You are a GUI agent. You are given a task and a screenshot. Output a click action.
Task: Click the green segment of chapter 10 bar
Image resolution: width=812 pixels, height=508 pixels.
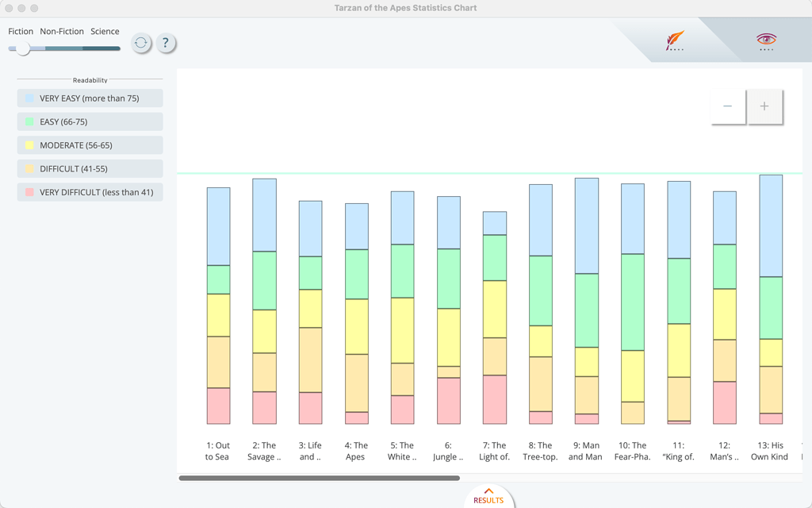pos(633,302)
